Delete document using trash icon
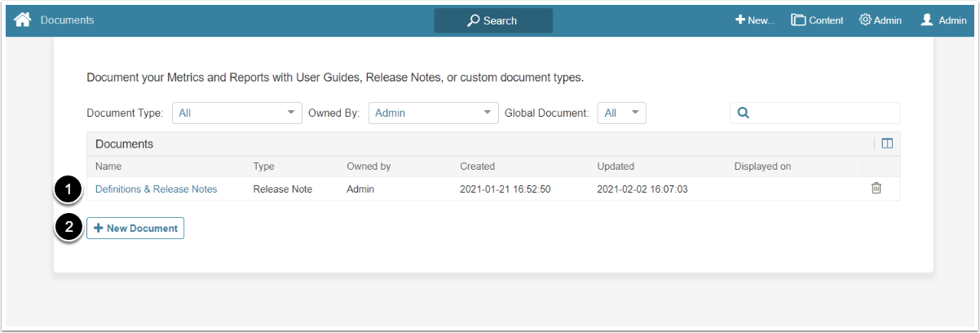 coord(876,189)
